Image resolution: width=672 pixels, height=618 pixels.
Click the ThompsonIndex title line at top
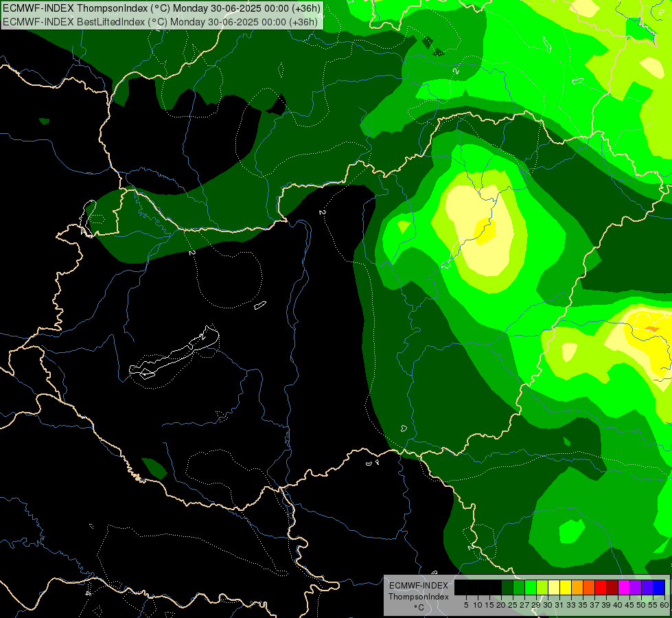tap(161, 8)
